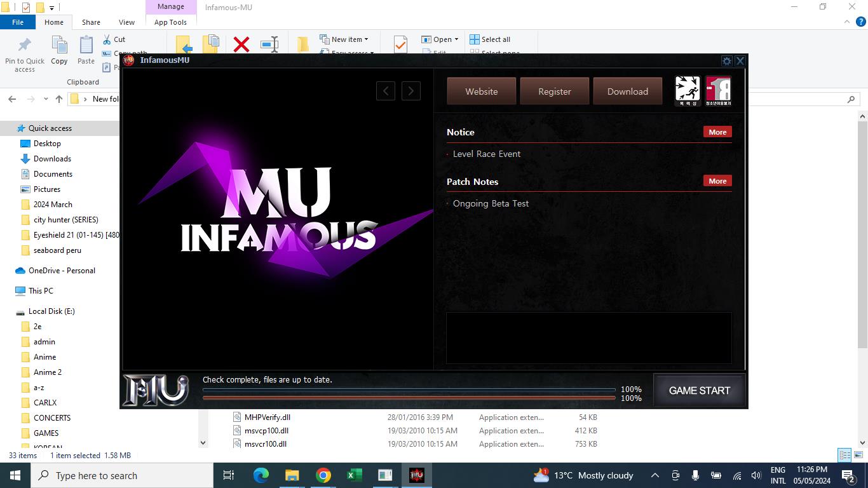868x488 pixels.
Task: Open Excel from taskbar
Action: 355,475
